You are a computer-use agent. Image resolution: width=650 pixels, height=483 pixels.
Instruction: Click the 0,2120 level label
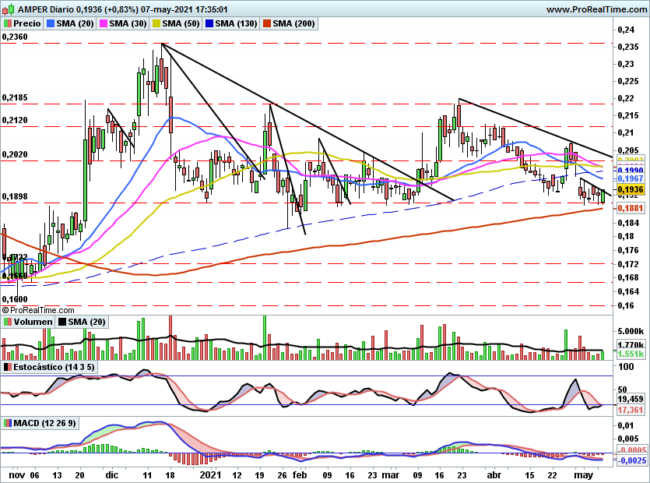pyautogui.click(x=15, y=120)
